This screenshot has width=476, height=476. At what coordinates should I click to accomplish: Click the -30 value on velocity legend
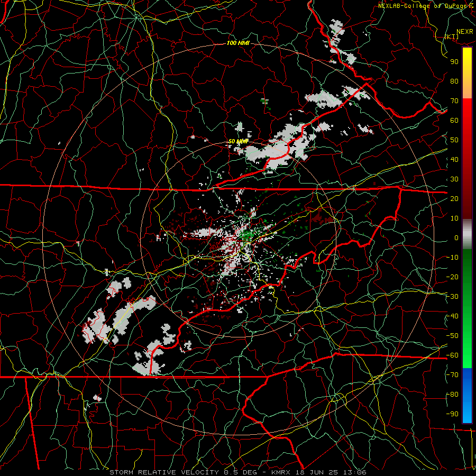[x=452, y=297]
